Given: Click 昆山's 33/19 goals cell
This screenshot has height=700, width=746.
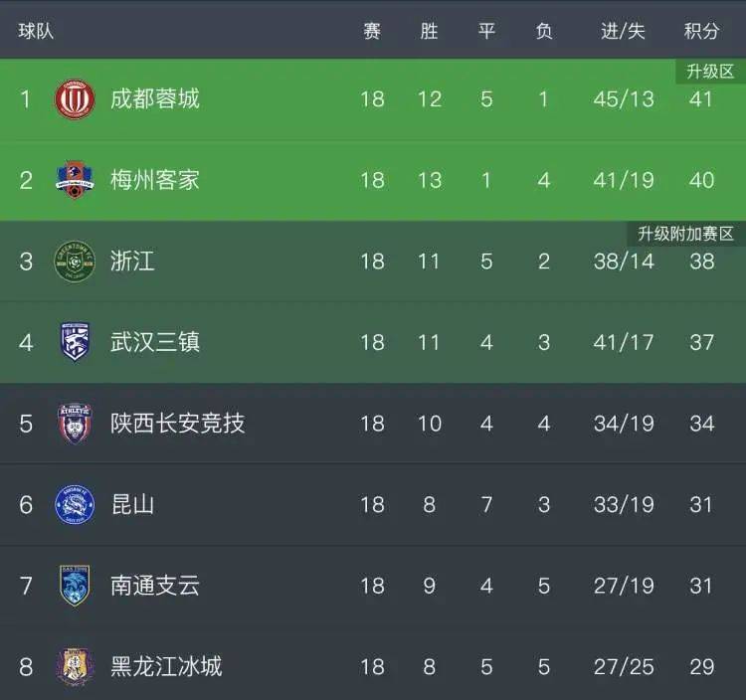Looking at the screenshot, I should 624,504.
